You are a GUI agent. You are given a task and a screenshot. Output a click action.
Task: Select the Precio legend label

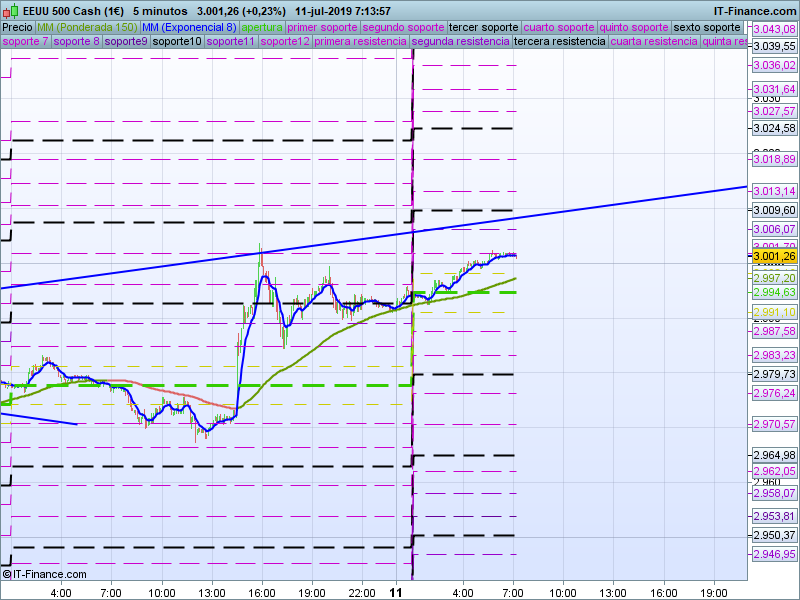[17, 27]
